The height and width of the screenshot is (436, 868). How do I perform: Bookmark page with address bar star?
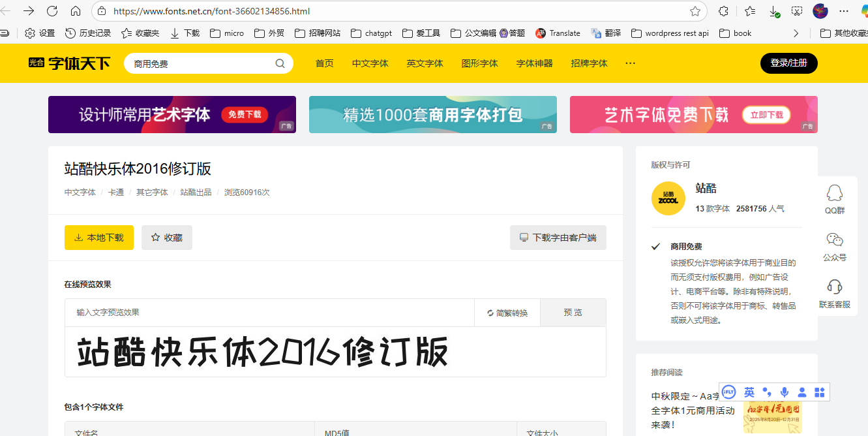[695, 11]
